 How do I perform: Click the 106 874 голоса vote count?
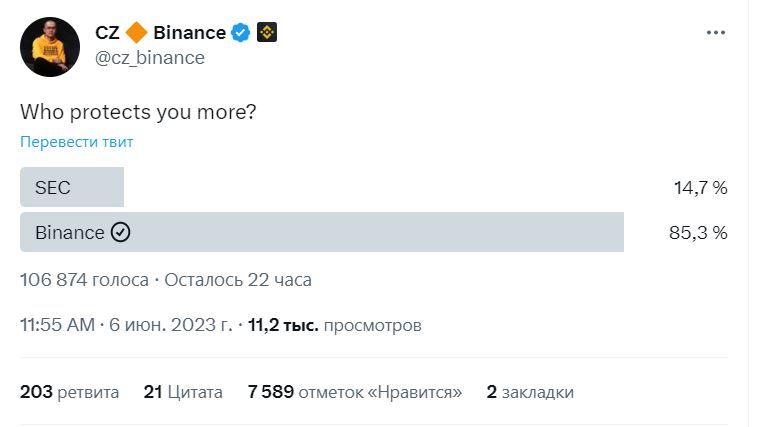pos(84,280)
